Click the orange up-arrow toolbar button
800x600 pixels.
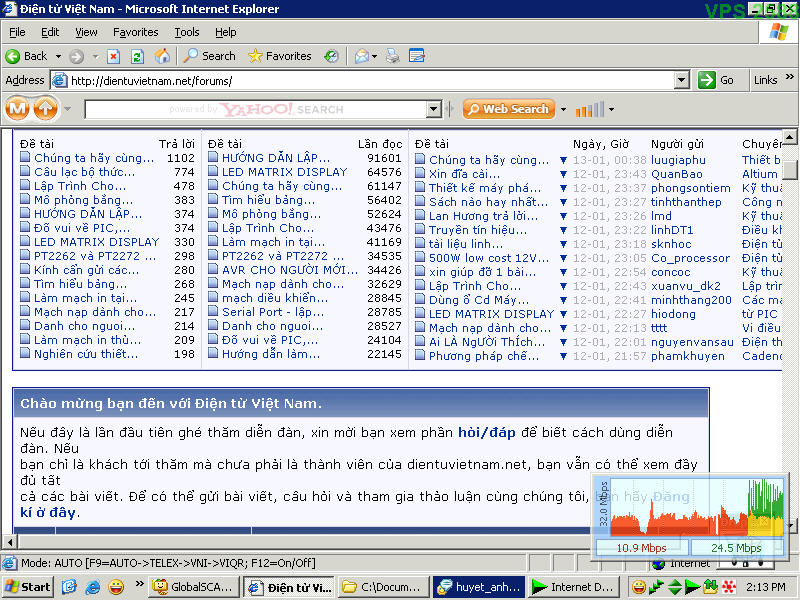tap(45, 109)
